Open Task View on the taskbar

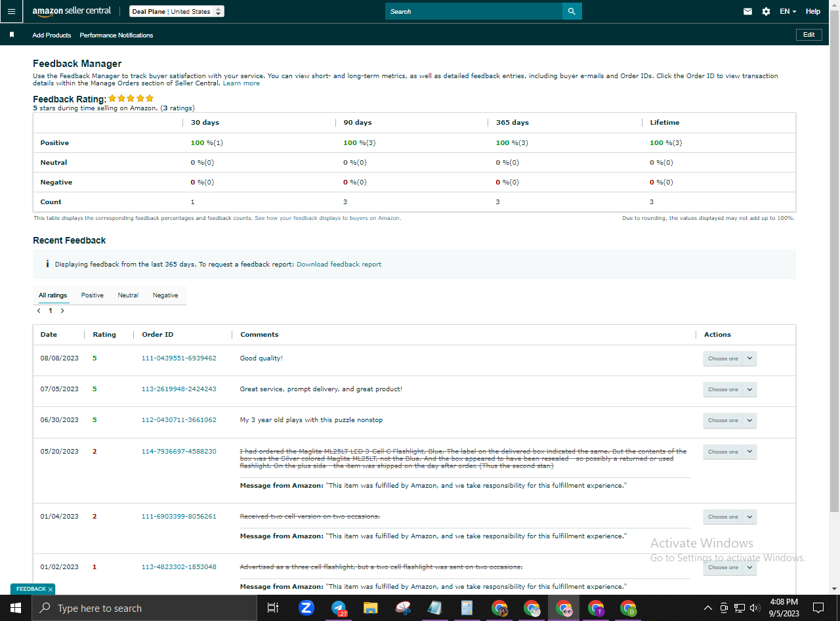pyautogui.click(x=273, y=608)
